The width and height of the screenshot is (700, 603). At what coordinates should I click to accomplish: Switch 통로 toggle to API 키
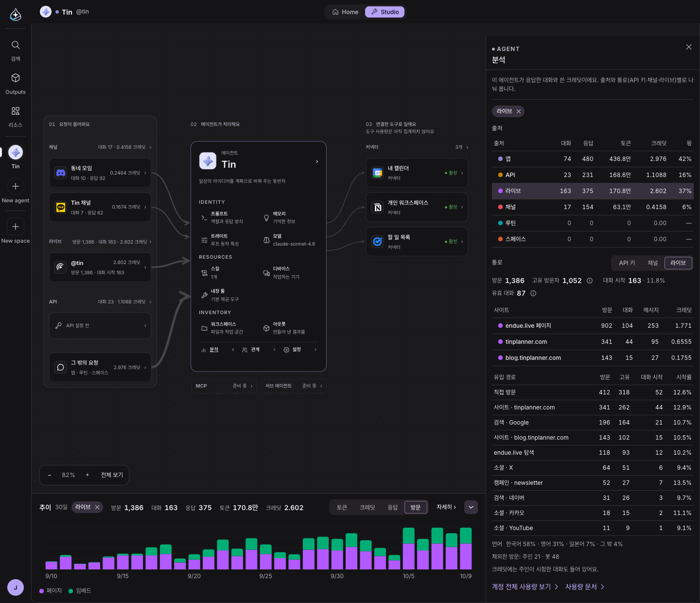627,263
